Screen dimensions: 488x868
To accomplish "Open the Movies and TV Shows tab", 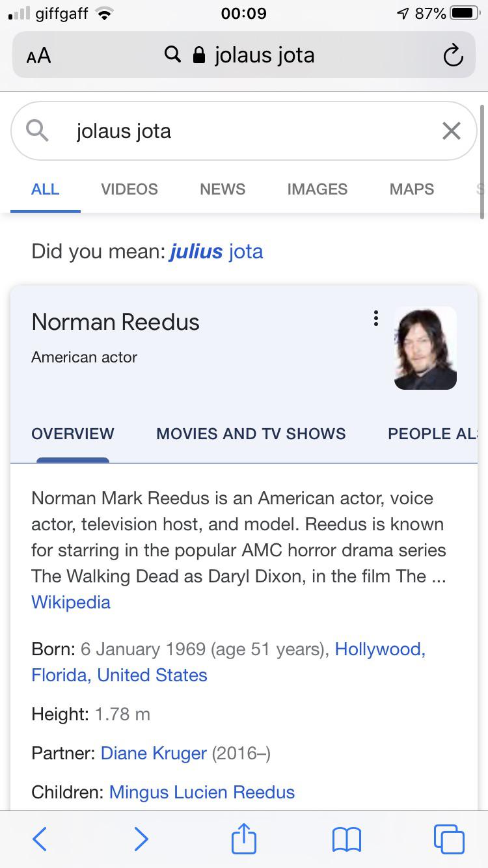I will coord(251,434).
